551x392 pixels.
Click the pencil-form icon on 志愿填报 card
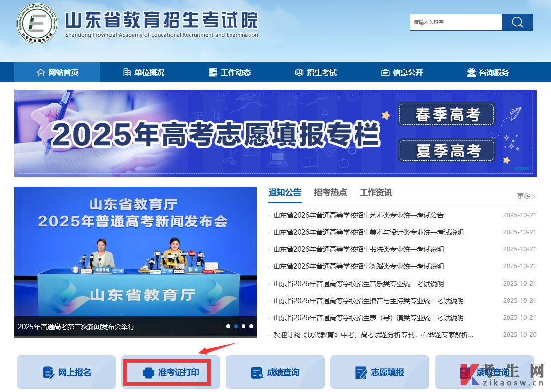tap(361, 372)
